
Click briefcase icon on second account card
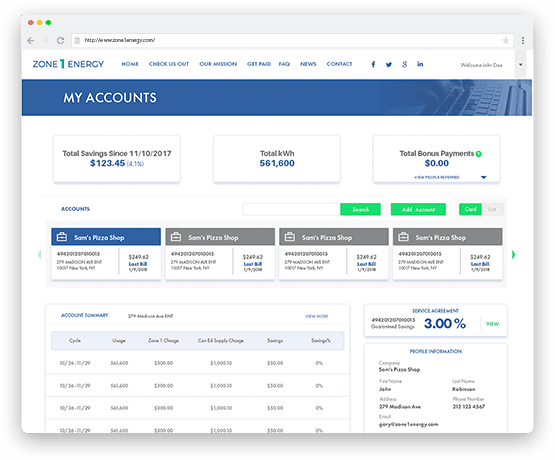coord(176,237)
